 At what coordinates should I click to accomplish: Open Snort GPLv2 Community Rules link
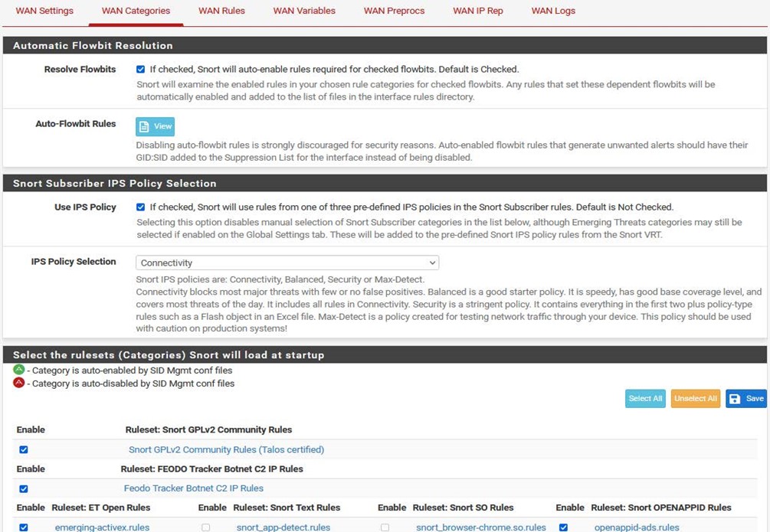click(x=226, y=450)
